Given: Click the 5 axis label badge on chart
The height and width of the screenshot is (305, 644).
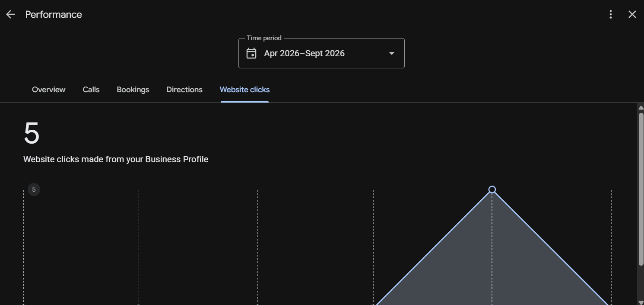Looking at the screenshot, I should pos(34,189).
